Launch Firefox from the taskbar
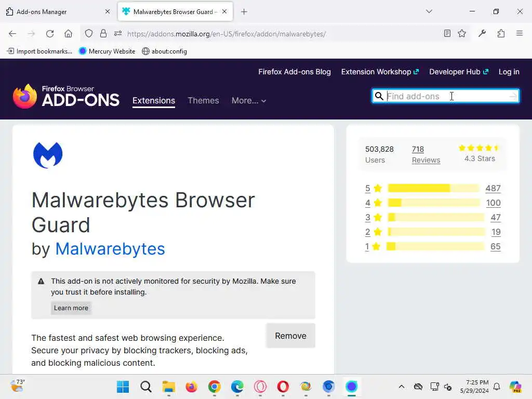 coord(192,387)
